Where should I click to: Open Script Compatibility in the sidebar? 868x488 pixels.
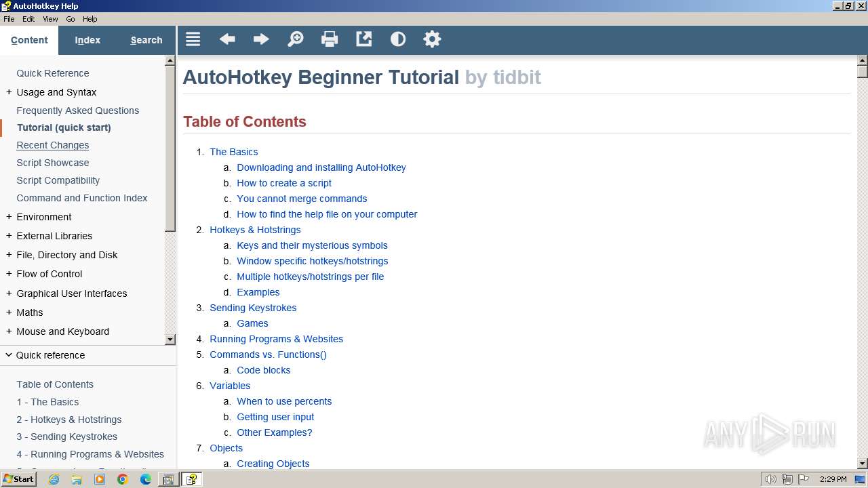pyautogui.click(x=58, y=180)
